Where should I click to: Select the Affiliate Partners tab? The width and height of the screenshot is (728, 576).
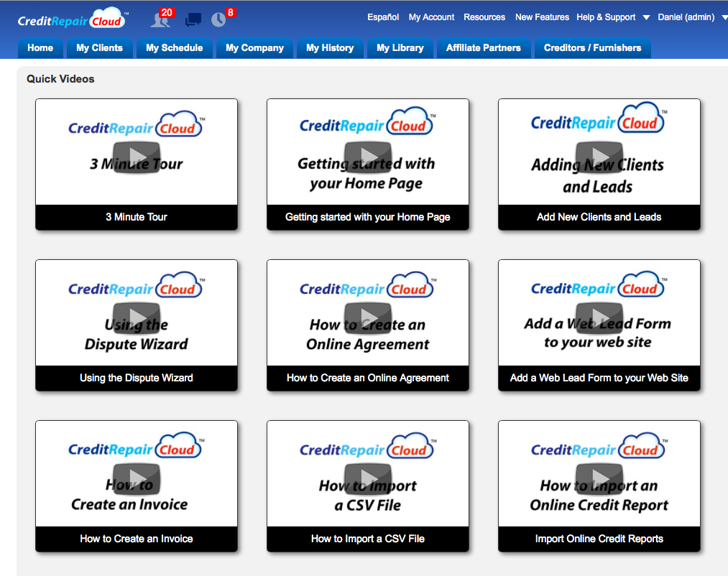[x=484, y=48]
